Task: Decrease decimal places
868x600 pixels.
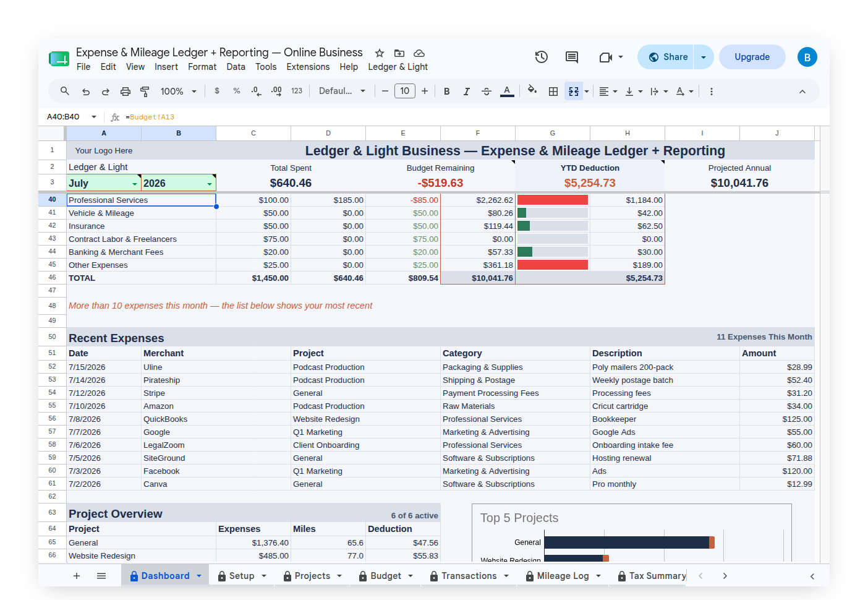Action: [257, 91]
